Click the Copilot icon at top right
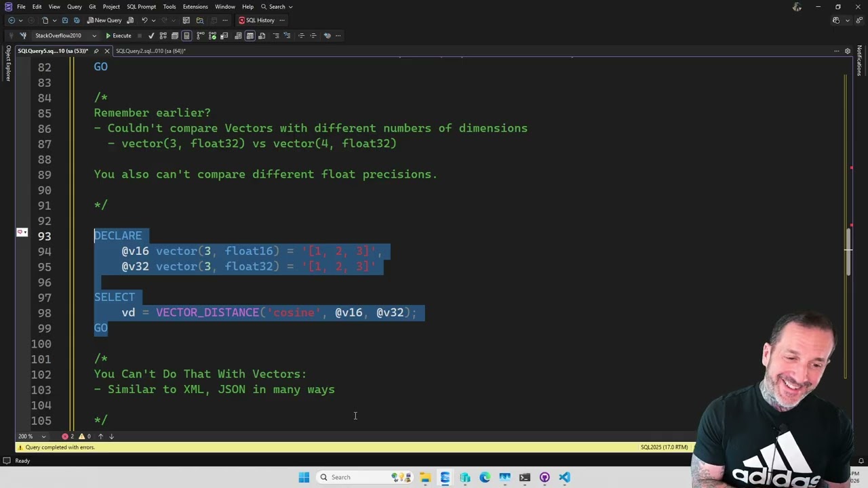868x488 pixels. coord(836,20)
